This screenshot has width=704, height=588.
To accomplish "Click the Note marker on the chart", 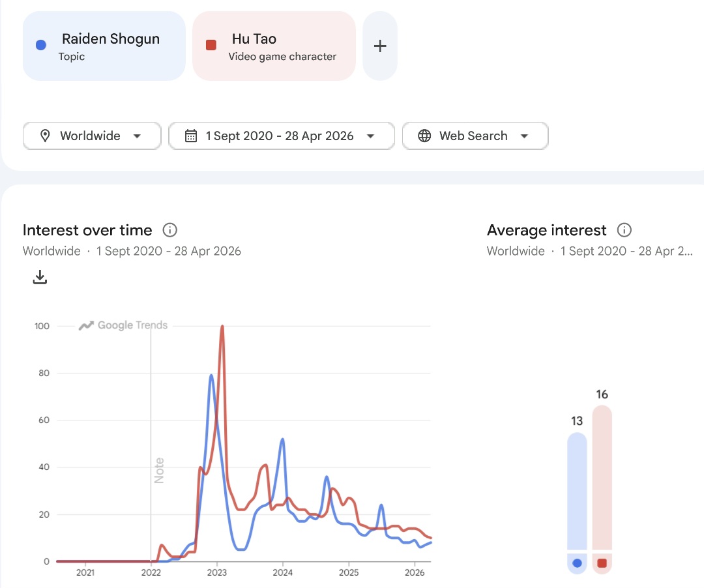I will 159,471.
